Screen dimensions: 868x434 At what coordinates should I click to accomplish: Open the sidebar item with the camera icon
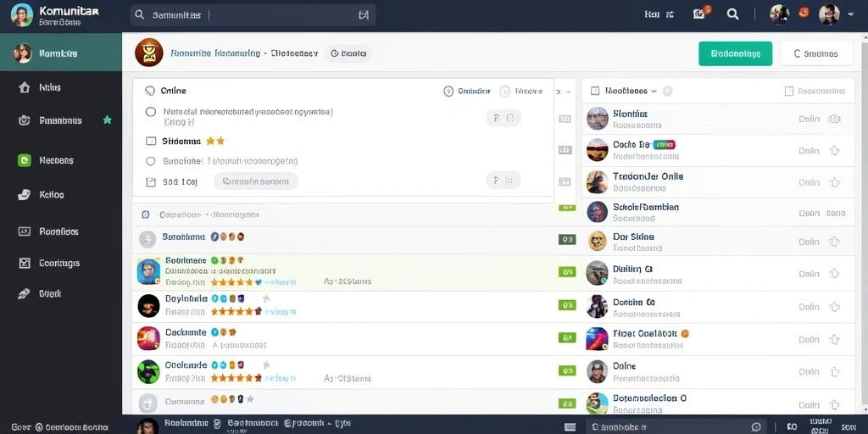(x=61, y=120)
